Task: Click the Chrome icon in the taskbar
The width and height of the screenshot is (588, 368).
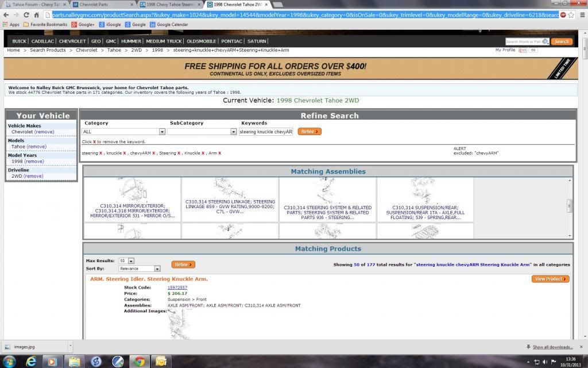Action: click(140, 361)
